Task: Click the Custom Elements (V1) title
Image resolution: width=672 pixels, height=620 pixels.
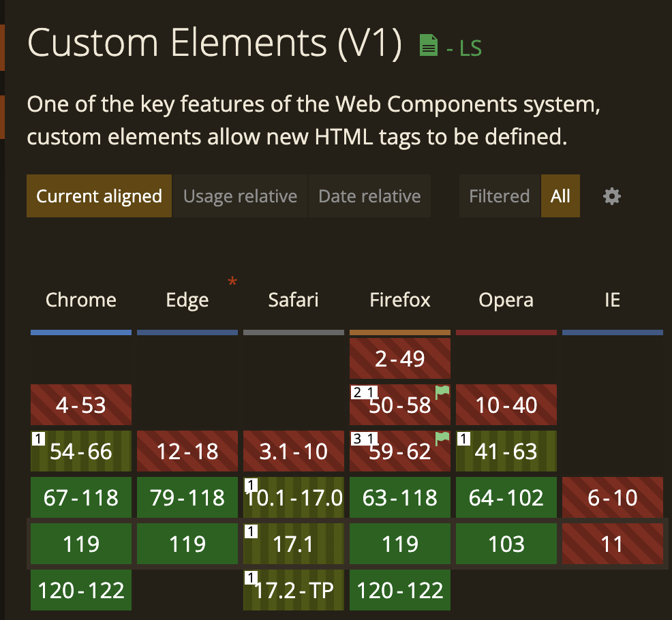Action: 215,43
